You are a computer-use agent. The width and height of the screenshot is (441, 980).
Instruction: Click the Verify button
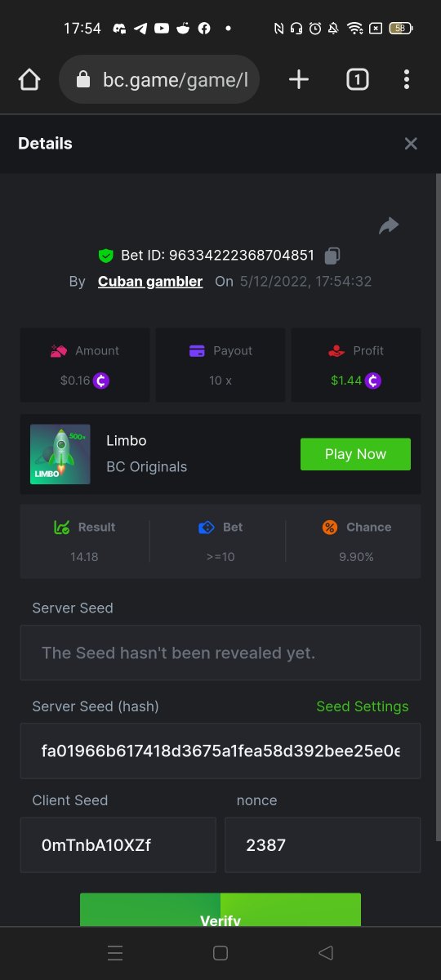[220, 910]
